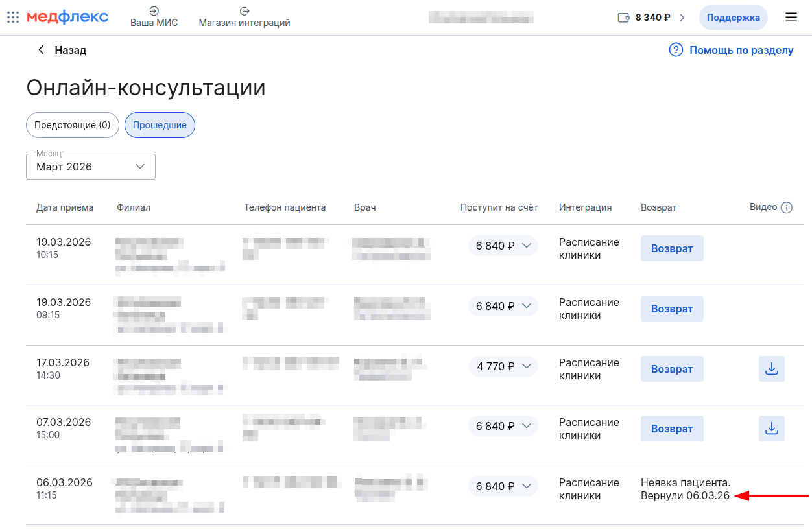Click the Медфлекс logo

click(x=67, y=18)
